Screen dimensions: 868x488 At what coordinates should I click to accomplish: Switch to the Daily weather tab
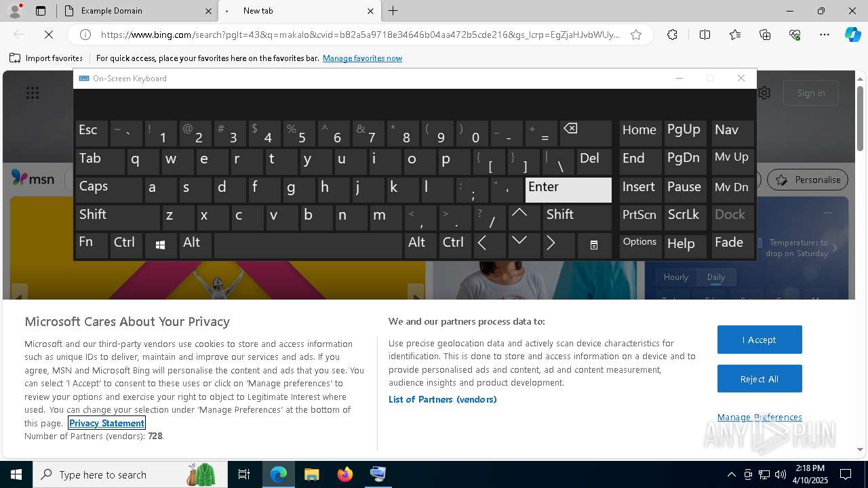point(716,277)
